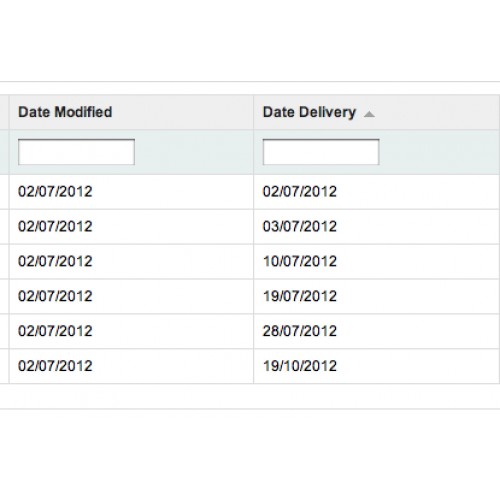Sort by Date Modified column header
Screen dimensions: 500x500
click(65, 112)
